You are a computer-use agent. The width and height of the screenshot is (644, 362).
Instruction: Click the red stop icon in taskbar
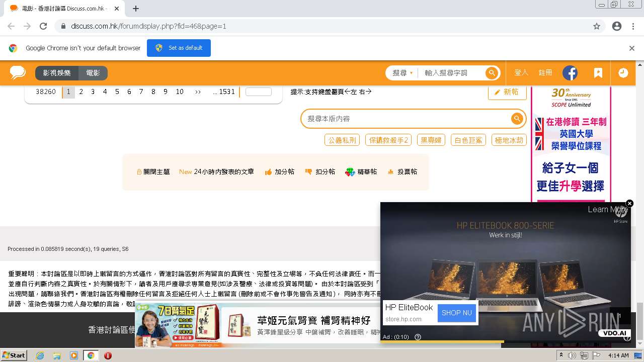click(x=108, y=355)
